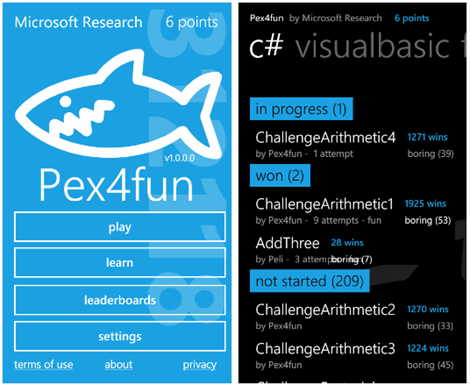Tap the Pex4fun shark logo

pos(119,104)
